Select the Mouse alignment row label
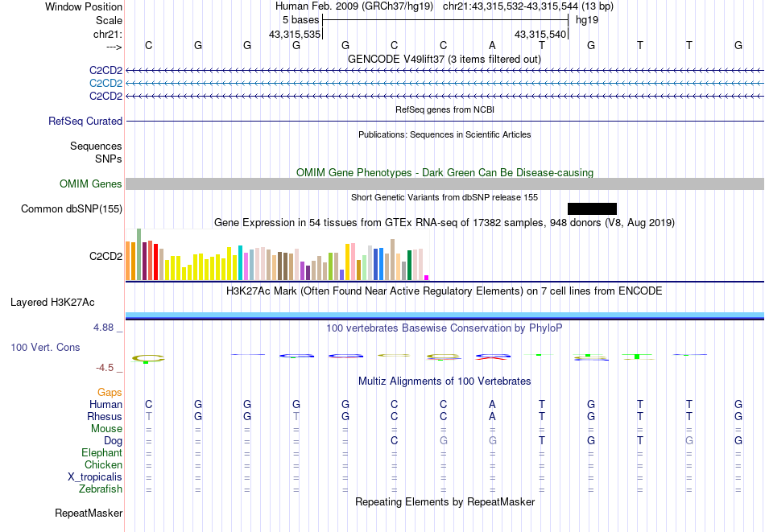765x532 pixels. pos(106,429)
